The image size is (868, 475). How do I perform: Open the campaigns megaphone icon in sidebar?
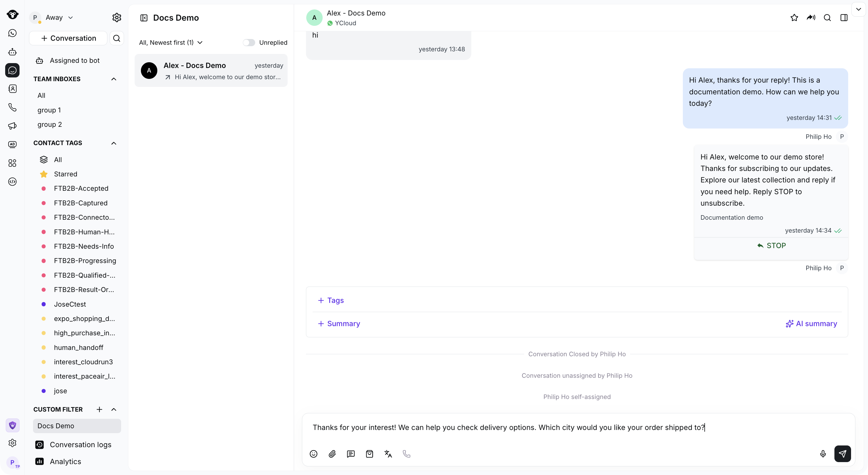click(x=12, y=126)
